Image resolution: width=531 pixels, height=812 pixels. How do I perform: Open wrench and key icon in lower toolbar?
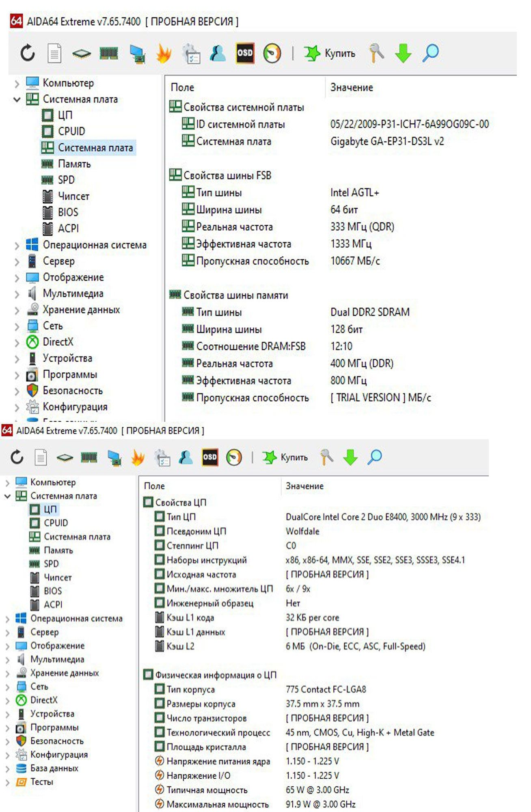pos(327,457)
